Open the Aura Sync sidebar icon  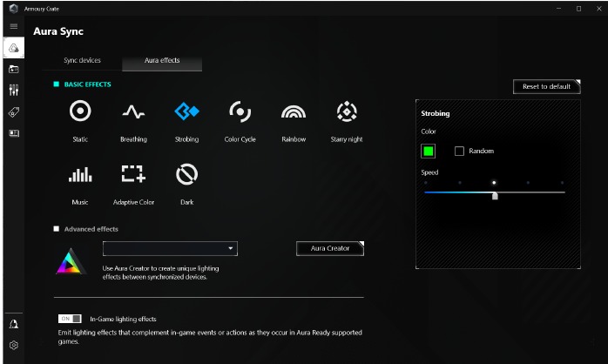[14, 48]
